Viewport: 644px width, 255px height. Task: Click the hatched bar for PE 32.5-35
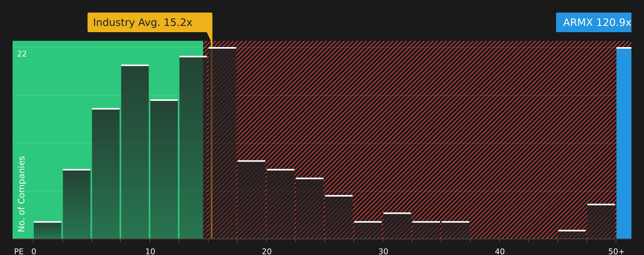tap(426, 230)
